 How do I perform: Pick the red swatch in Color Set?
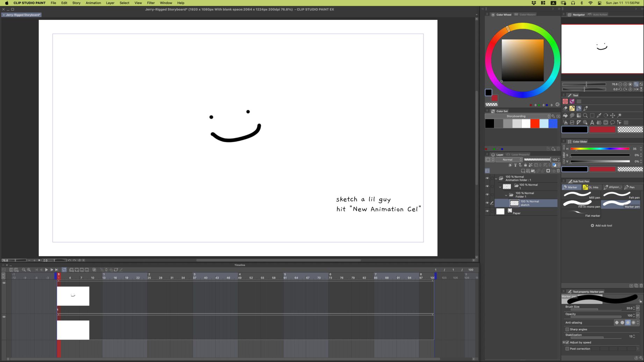click(535, 124)
